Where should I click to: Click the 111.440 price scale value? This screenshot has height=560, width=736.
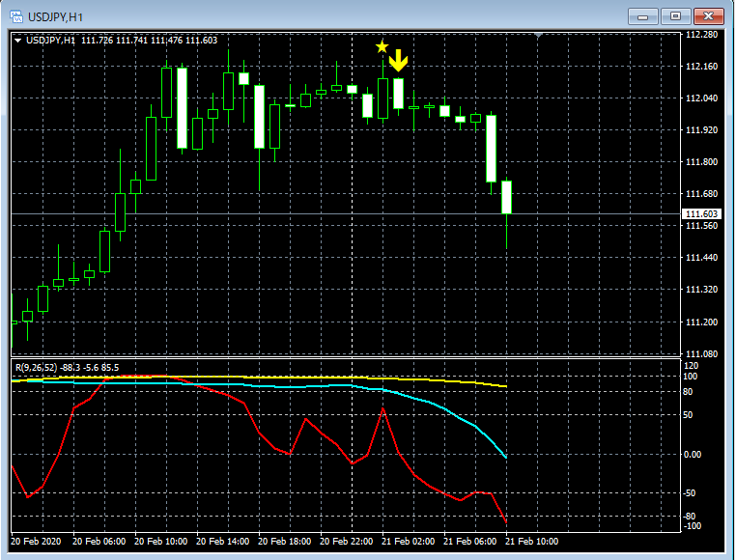tap(701, 258)
